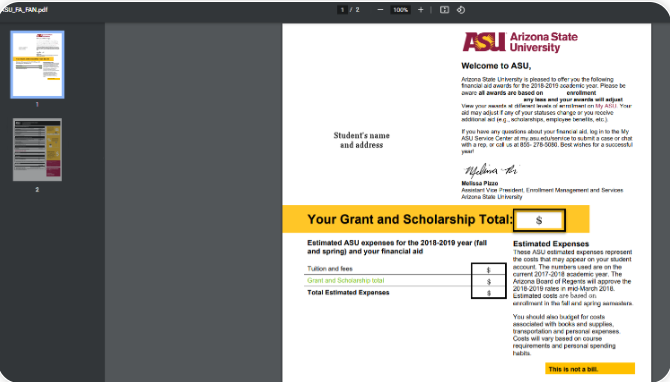Click the fit to page icon
Viewport: 670px width, 382px height.
(x=444, y=10)
